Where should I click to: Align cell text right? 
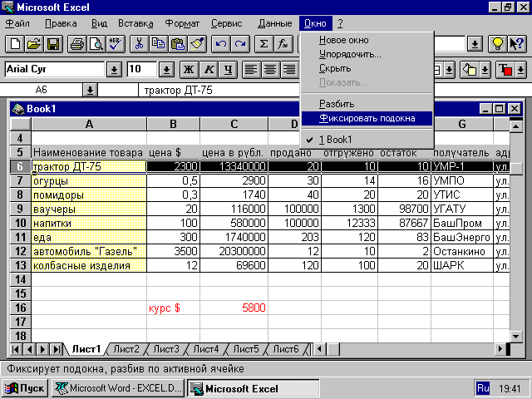[x=289, y=70]
